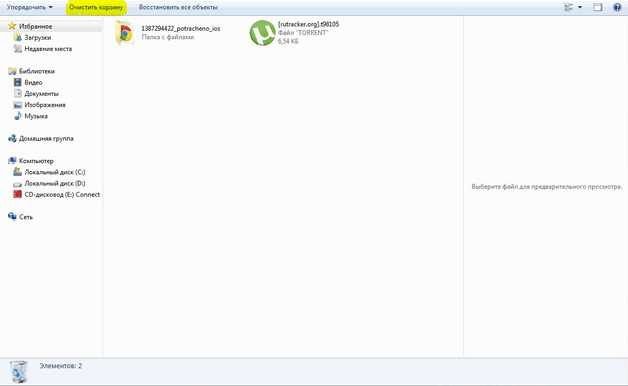Go to Недавние места

pos(48,49)
